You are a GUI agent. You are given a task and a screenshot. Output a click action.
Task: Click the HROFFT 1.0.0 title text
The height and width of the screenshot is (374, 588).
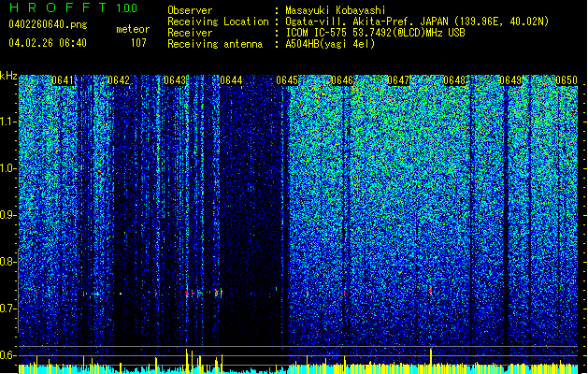point(73,7)
